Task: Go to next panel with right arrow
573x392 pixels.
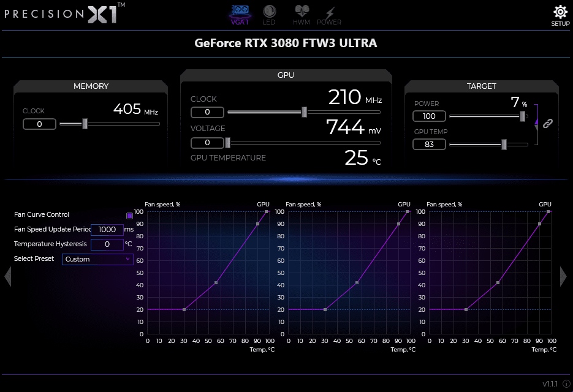Action: tap(563, 276)
